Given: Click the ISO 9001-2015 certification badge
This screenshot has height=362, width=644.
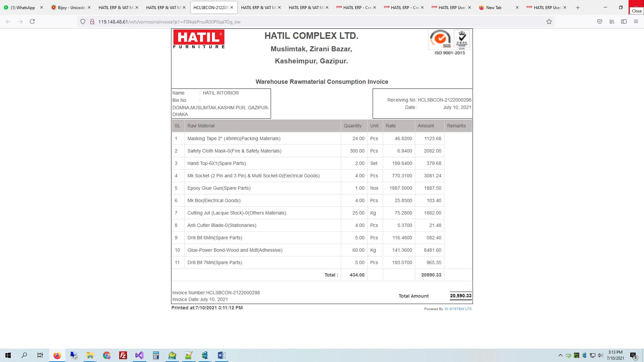Looking at the screenshot, I should (449, 43).
